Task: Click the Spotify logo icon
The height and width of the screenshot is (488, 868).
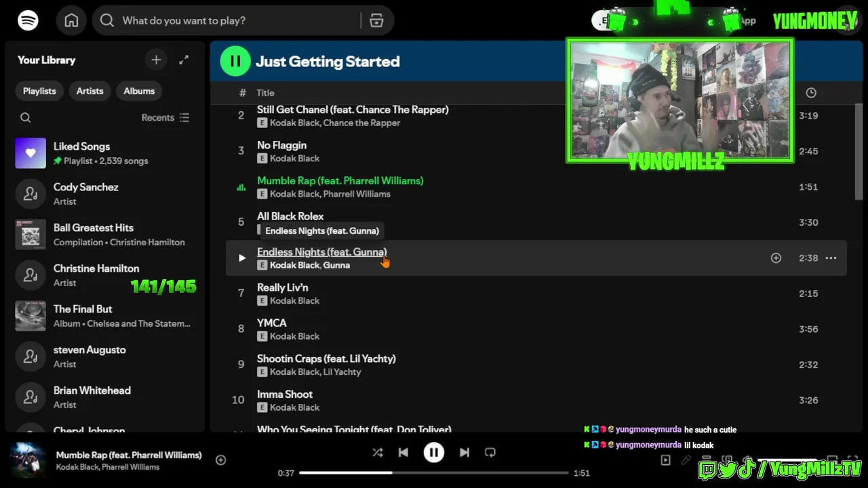Action: [28, 20]
